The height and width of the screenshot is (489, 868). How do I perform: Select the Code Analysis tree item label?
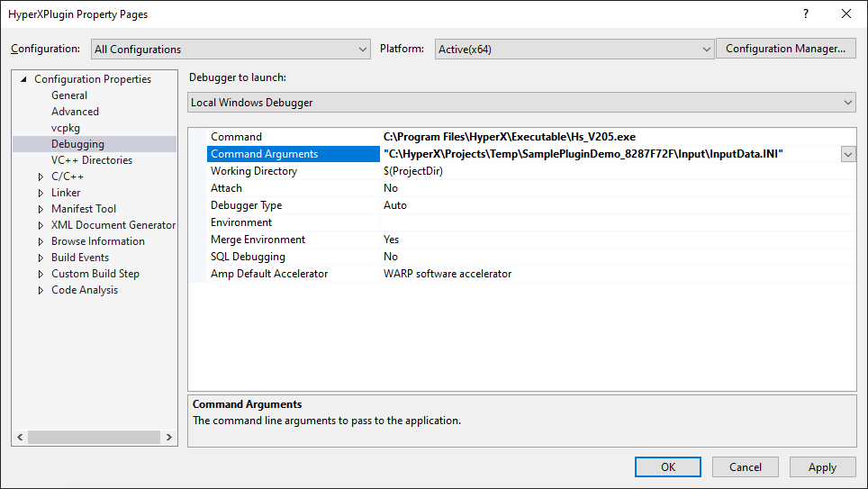(85, 290)
